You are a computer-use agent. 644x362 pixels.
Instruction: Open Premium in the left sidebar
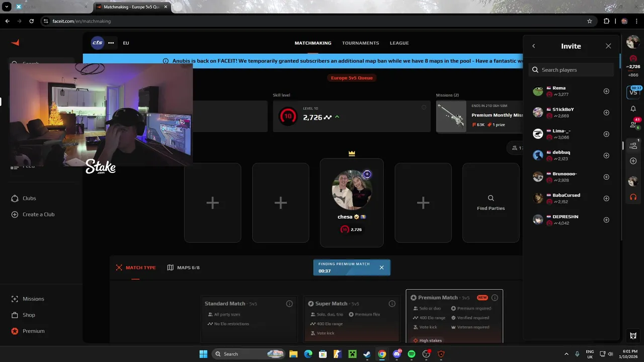click(x=28, y=331)
